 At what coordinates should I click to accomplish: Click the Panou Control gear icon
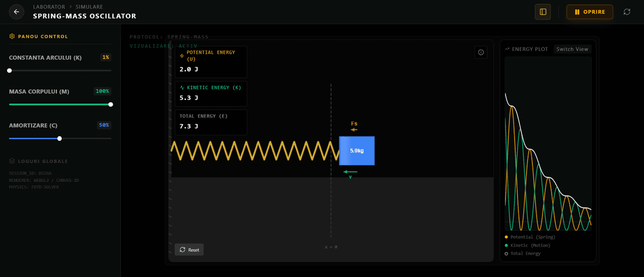tap(12, 37)
